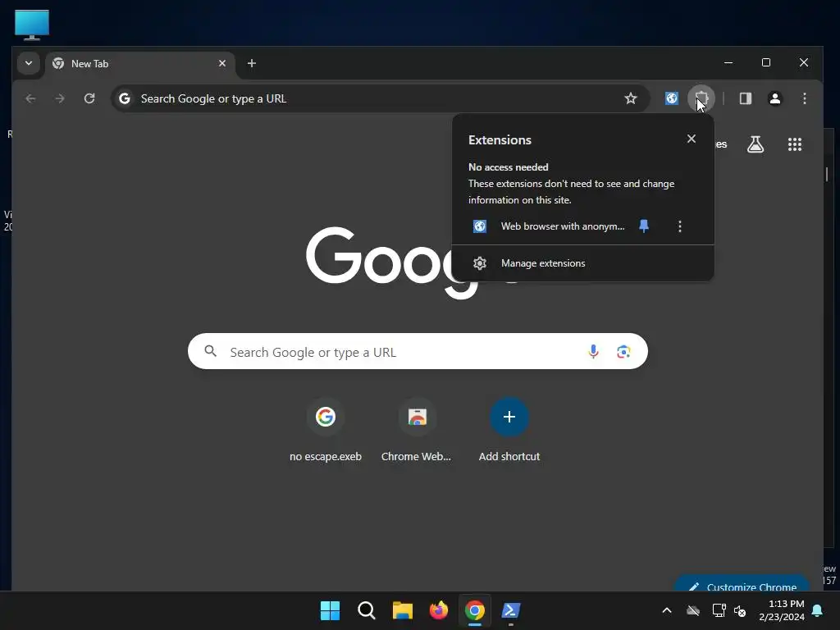Click the Chrome taskbar icon
The width and height of the screenshot is (840, 630).
[475, 610]
